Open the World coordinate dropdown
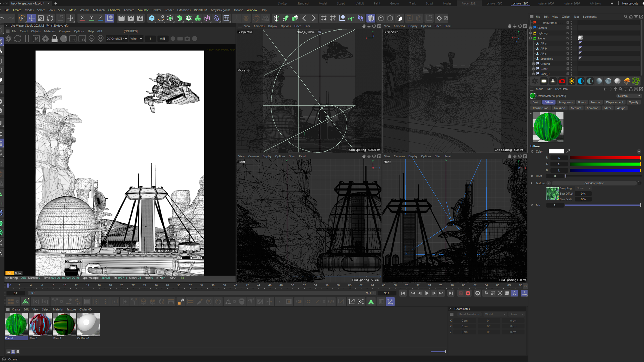Screen dimensions: 644x362 495,314
